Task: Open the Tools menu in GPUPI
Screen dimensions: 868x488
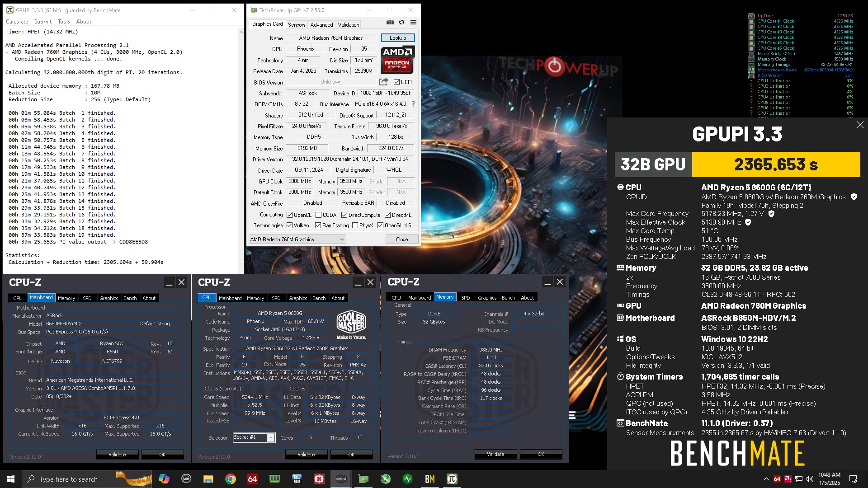Action: tap(64, 22)
